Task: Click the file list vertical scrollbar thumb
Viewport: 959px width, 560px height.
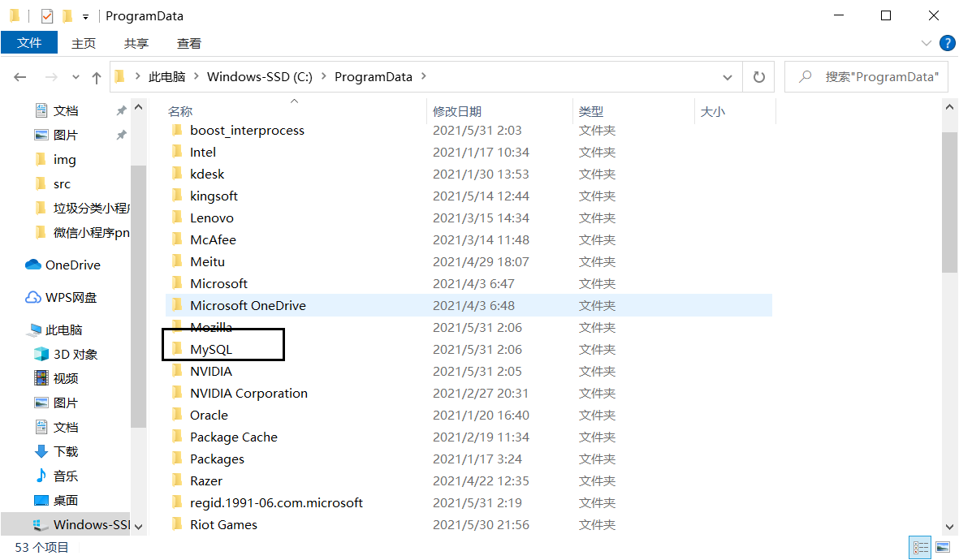Action: pyautogui.click(x=949, y=202)
